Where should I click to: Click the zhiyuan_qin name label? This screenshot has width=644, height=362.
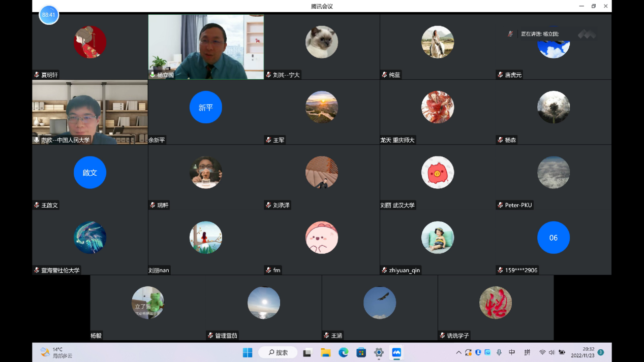(405, 270)
